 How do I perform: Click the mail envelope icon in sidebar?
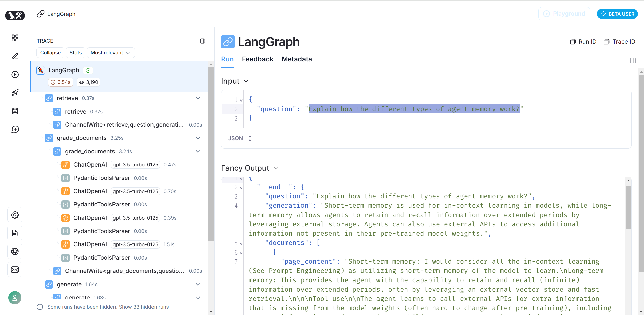pos(15,270)
